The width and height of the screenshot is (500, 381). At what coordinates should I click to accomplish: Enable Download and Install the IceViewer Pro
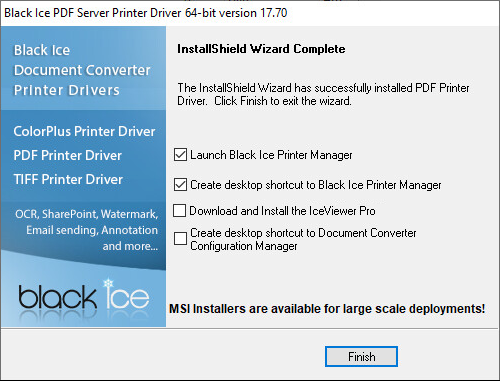[179, 211]
